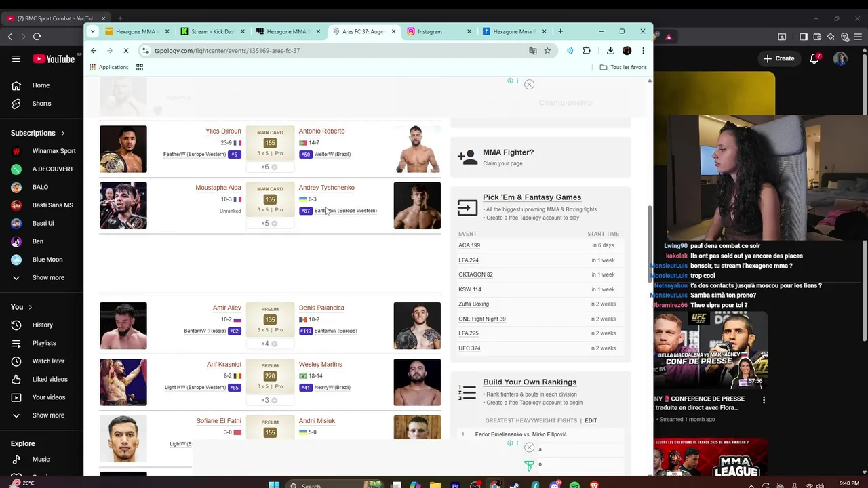Close the bottom banner advertisement

pos(529,447)
